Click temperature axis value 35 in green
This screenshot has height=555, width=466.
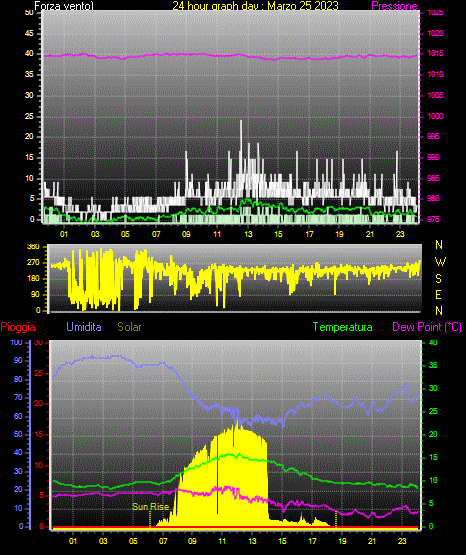[x=433, y=365]
